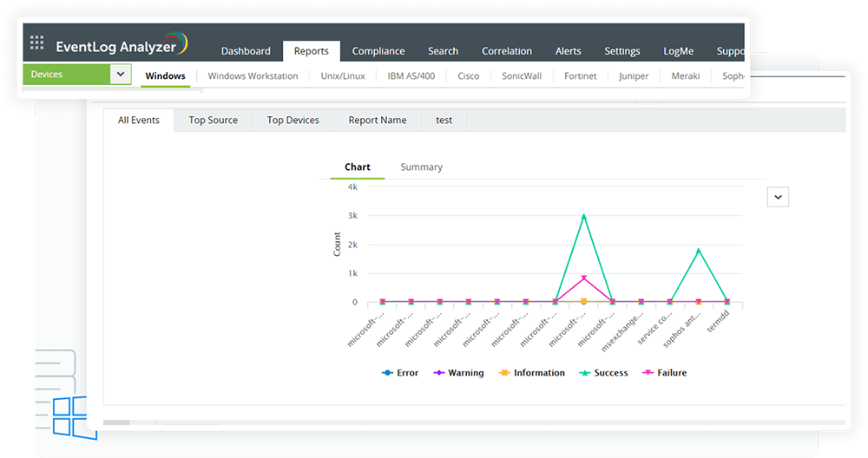The height and width of the screenshot is (458, 868).
Task: Toggle the Failure legend entry
Action: coord(664,373)
